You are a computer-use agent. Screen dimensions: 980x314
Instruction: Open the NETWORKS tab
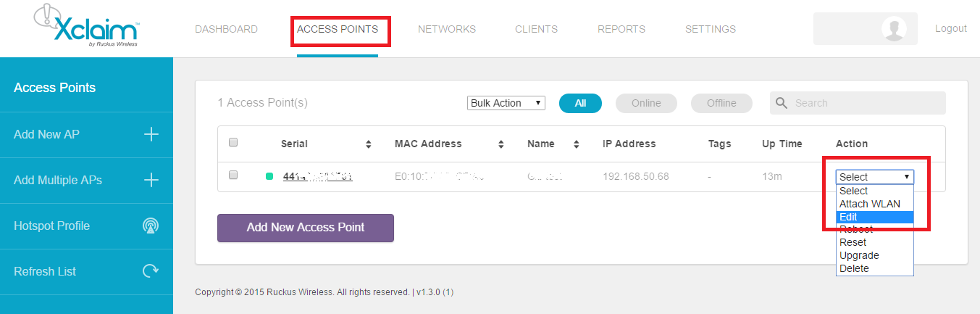[x=447, y=29]
